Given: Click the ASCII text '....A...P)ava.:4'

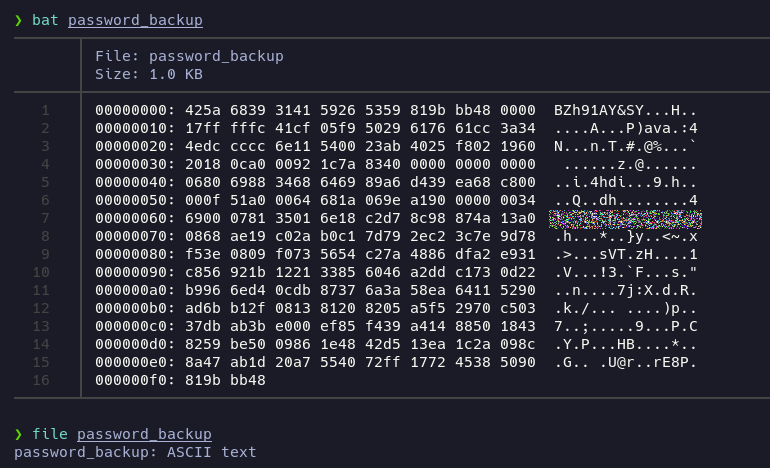Looking at the screenshot, I should pos(625,128).
